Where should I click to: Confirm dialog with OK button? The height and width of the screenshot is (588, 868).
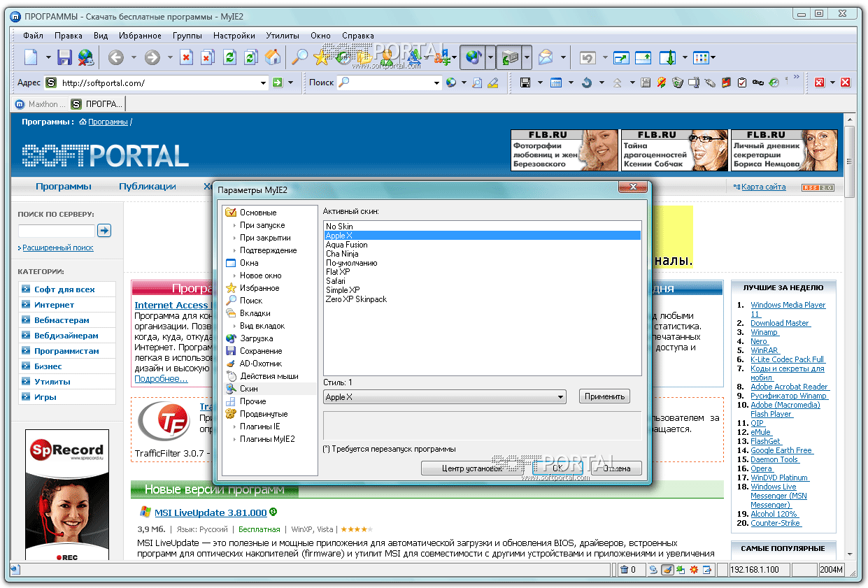(557, 468)
